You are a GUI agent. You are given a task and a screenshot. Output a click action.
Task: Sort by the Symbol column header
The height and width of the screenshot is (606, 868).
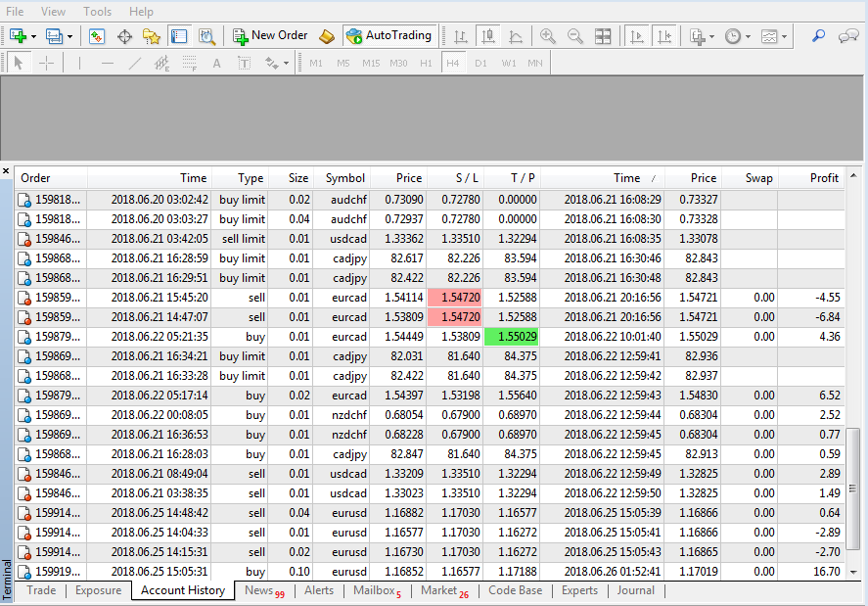click(x=344, y=178)
